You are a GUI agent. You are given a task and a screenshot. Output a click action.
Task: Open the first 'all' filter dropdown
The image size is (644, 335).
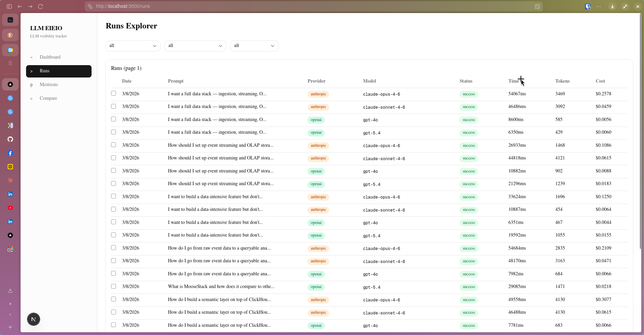(x=133, y=46)
